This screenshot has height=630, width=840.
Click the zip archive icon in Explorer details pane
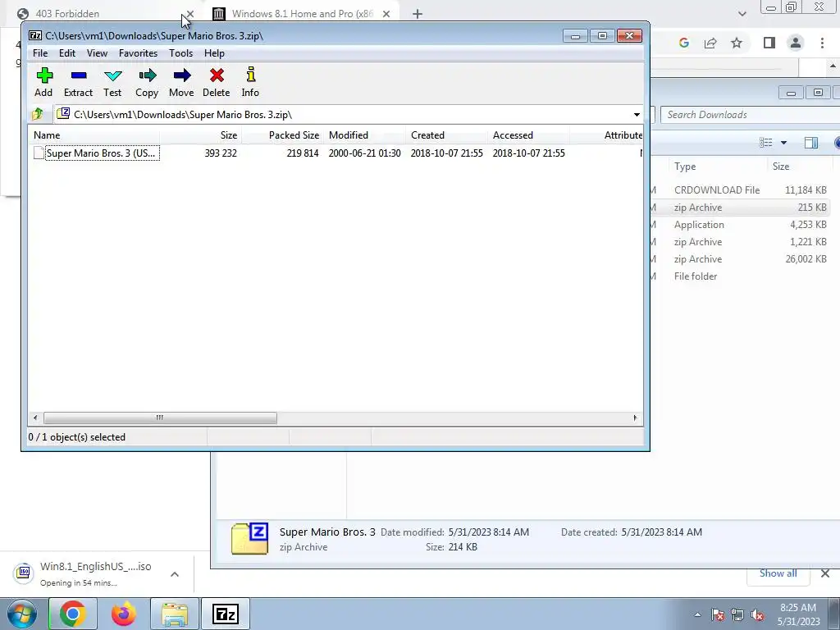[249, 538]
